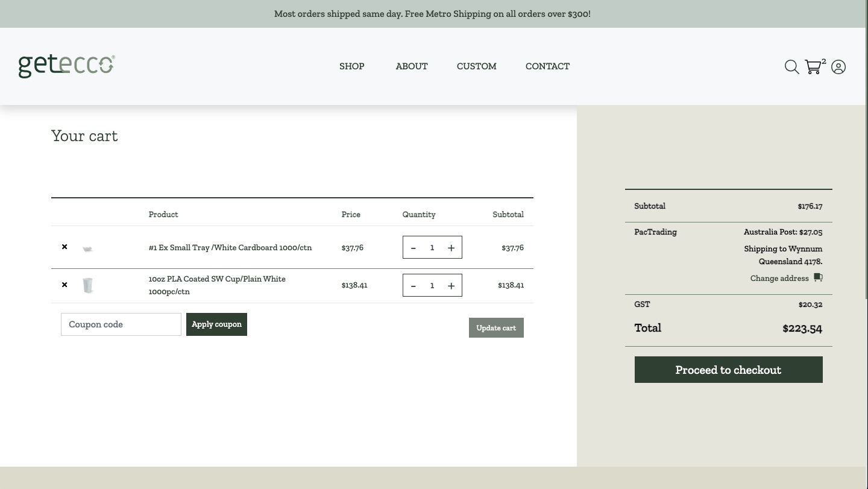Click the Update cart button
The height and width of the screenshot is (489, 868).
[x=496, y=328]
